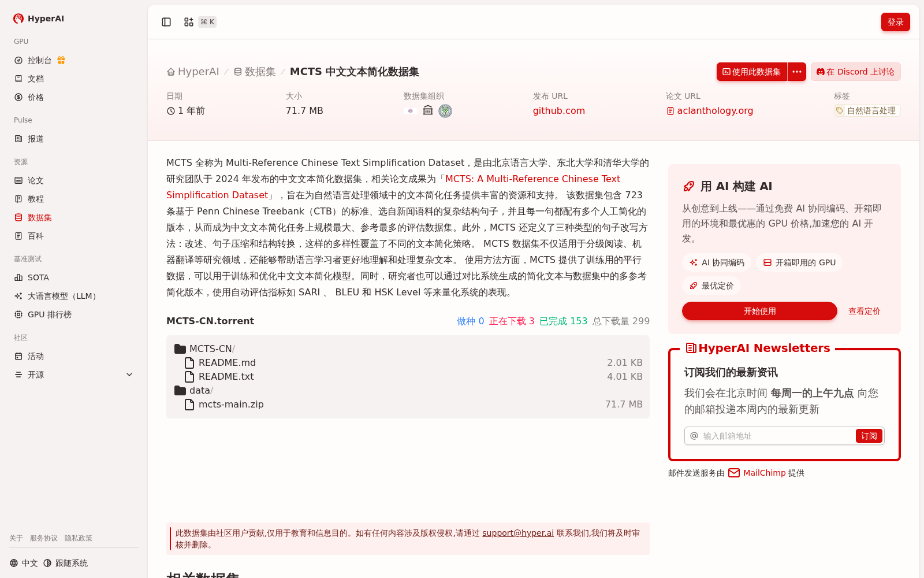Click the gift icon next to 控制台
Image resolution: width=924 pixels, height=578 pixels.
tap(61, 60)
